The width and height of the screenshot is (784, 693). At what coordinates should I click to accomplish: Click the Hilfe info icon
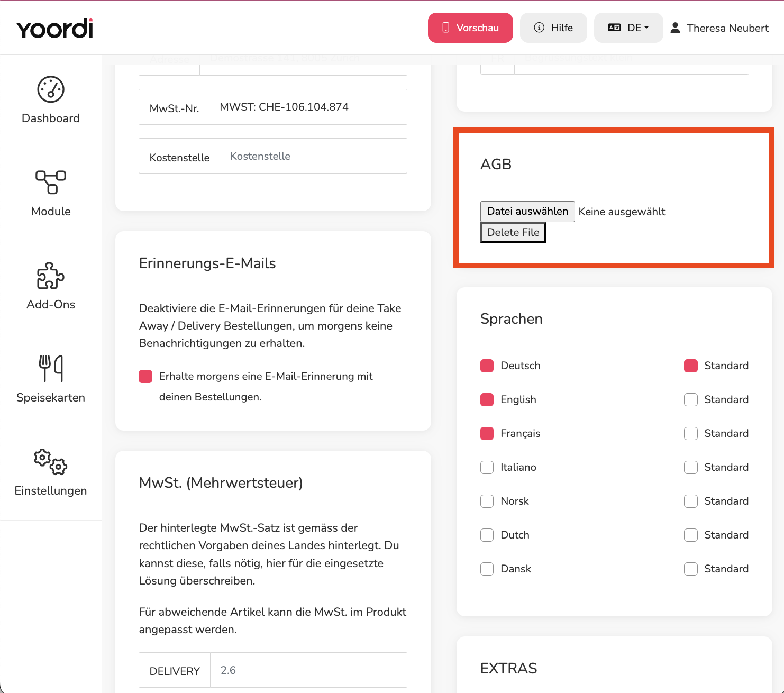click(x=539, y=28)
